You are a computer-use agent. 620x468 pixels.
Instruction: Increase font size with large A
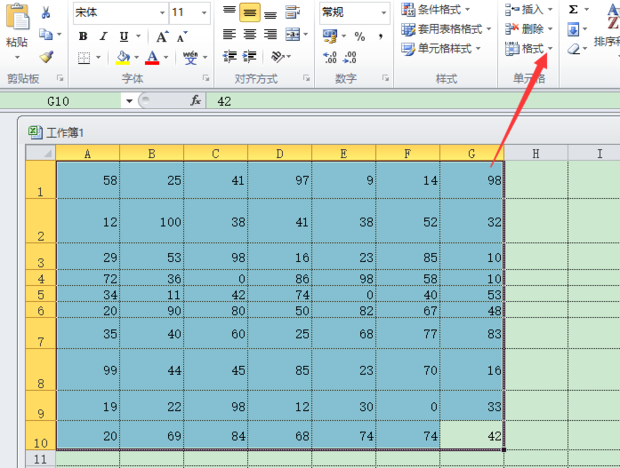(x=162, y=37)
